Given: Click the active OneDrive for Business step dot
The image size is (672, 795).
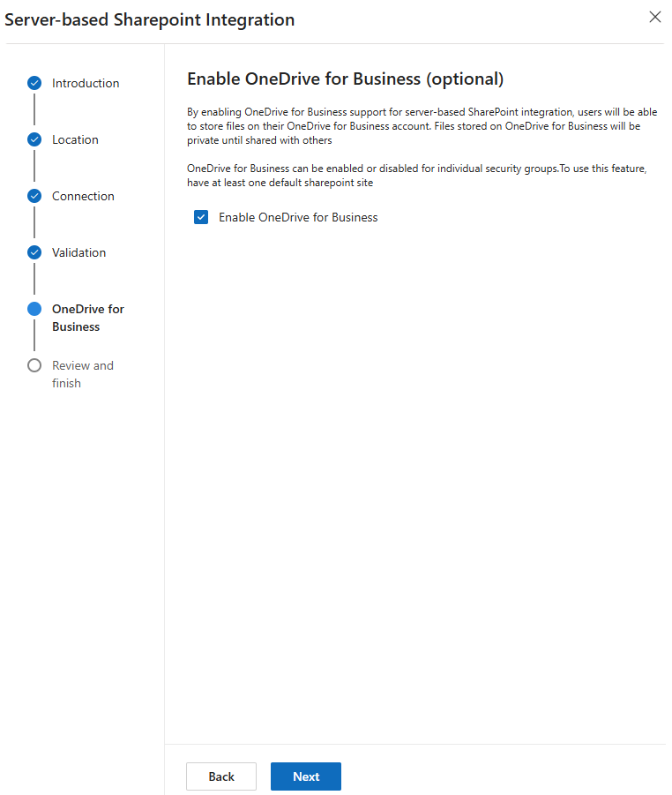Looking at the screenshot, I should 34,309.
